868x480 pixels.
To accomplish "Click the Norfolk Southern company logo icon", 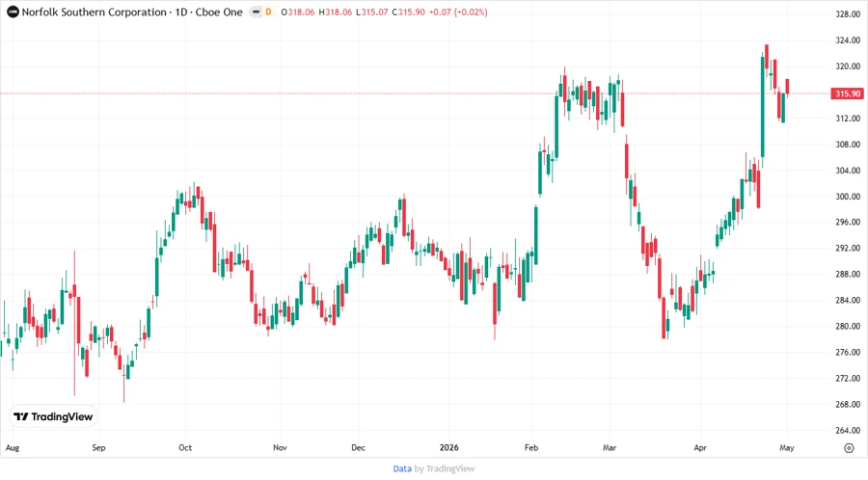I will tap(13, 13).
